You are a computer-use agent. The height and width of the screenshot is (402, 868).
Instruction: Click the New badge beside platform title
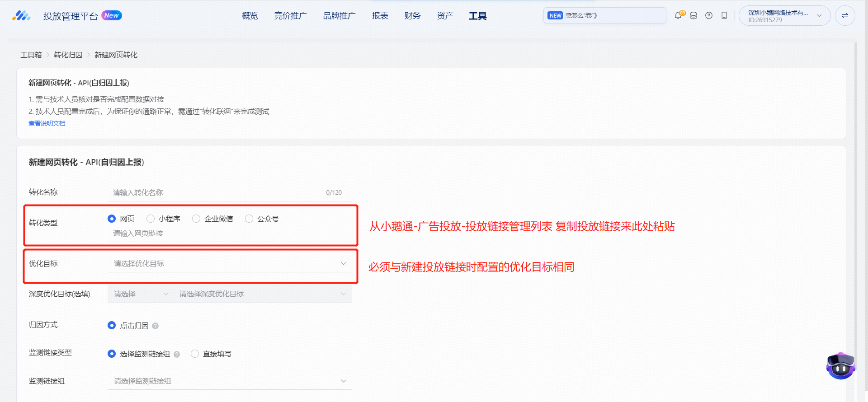(112, 15)
